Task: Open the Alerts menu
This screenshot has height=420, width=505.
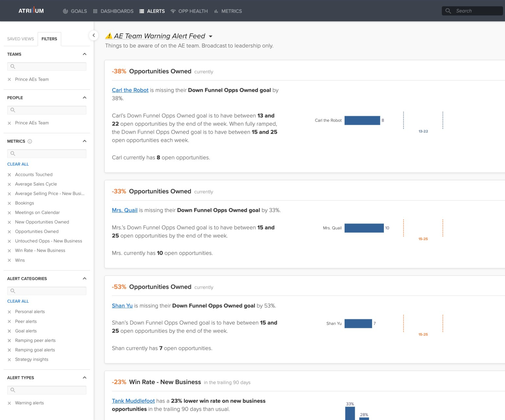Action: (152, 11)
